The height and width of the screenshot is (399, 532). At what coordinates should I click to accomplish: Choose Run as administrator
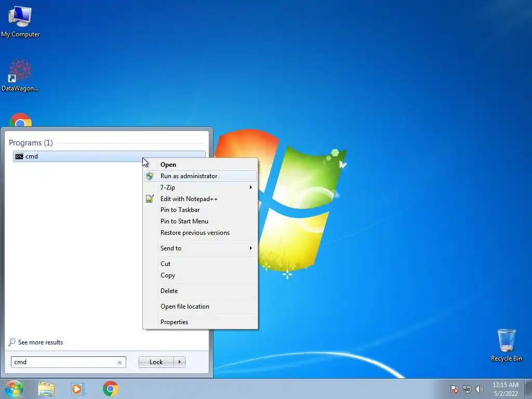pyautogui.click(x=200, y=176)
